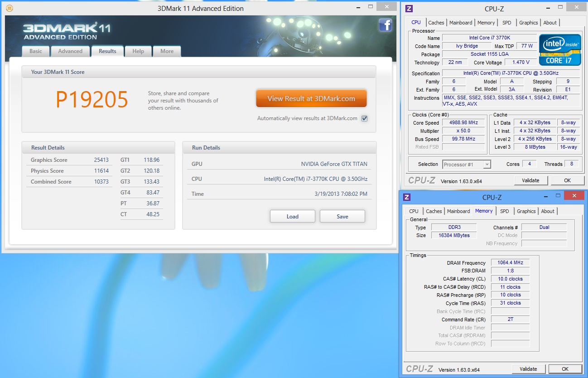Screen dimensions: 588x378
Task: Click DRAM Frequency field 1064.4 MHz
Action: tap(510, 263)
